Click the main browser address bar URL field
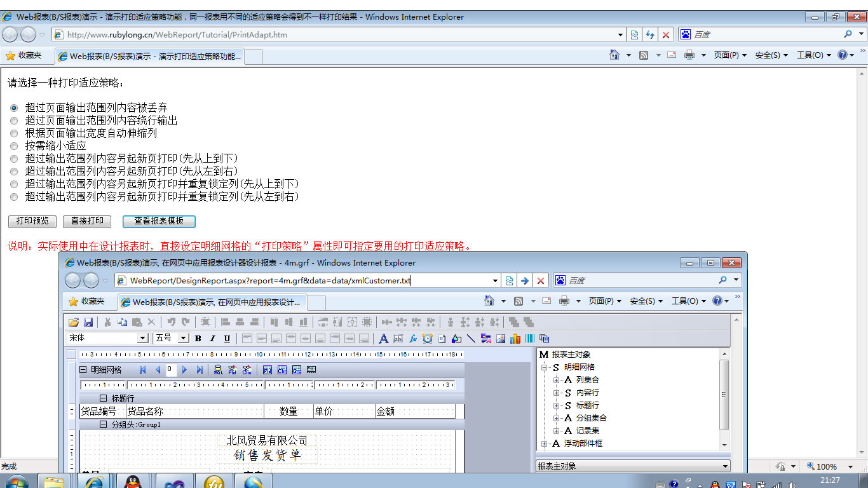The image size is (868, 488). coord(337,35)
